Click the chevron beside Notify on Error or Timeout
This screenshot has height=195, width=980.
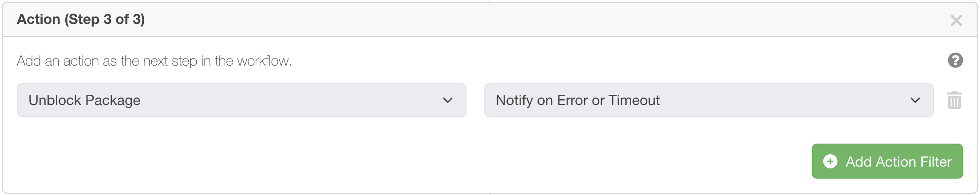click(915, 100)
